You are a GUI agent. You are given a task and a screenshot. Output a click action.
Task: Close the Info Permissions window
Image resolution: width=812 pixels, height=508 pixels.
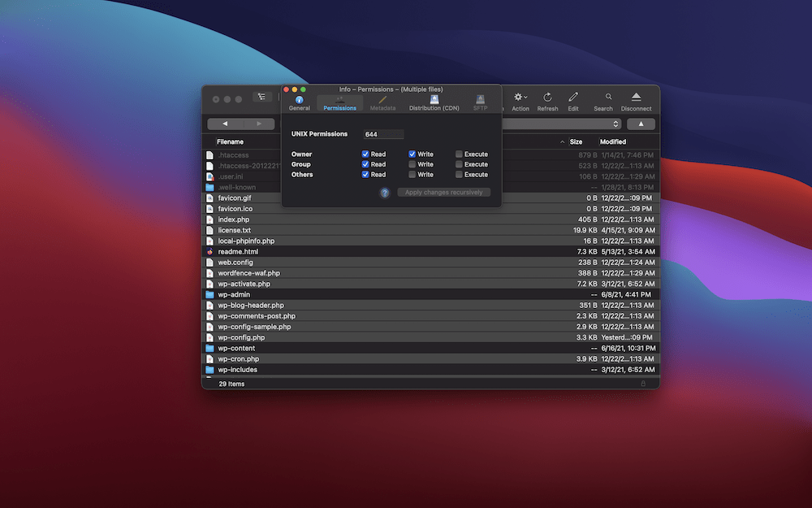coord(287,89)
